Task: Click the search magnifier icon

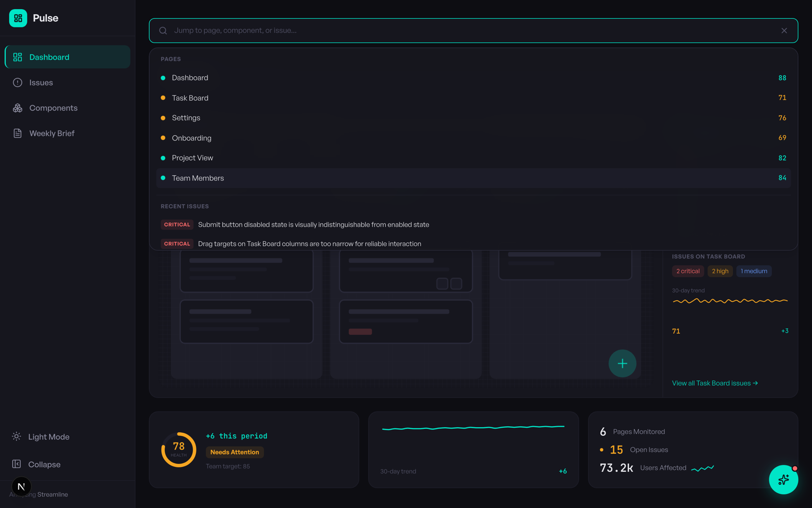Action: pyautogui.click(x=162, y=30)
